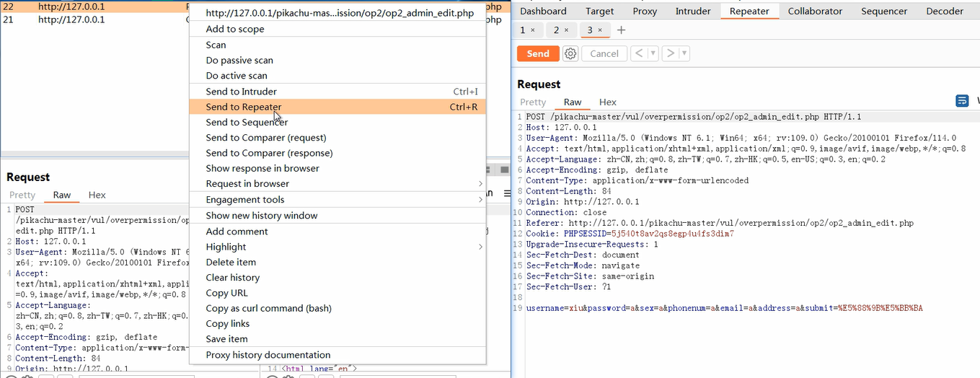Open the back history dropdown arrow
The height and width of the screenshot is (378, 980).
pos(653,53)
